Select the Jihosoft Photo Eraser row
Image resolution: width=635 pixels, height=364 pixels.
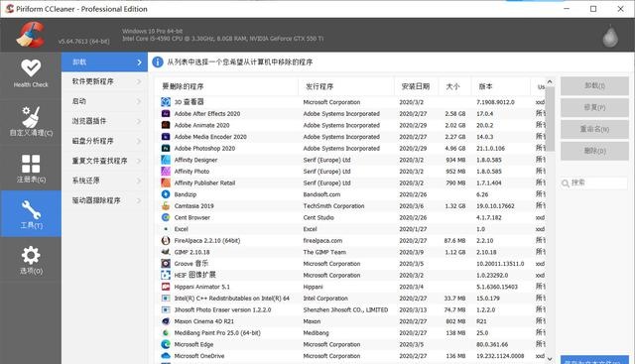coord(350,309)
